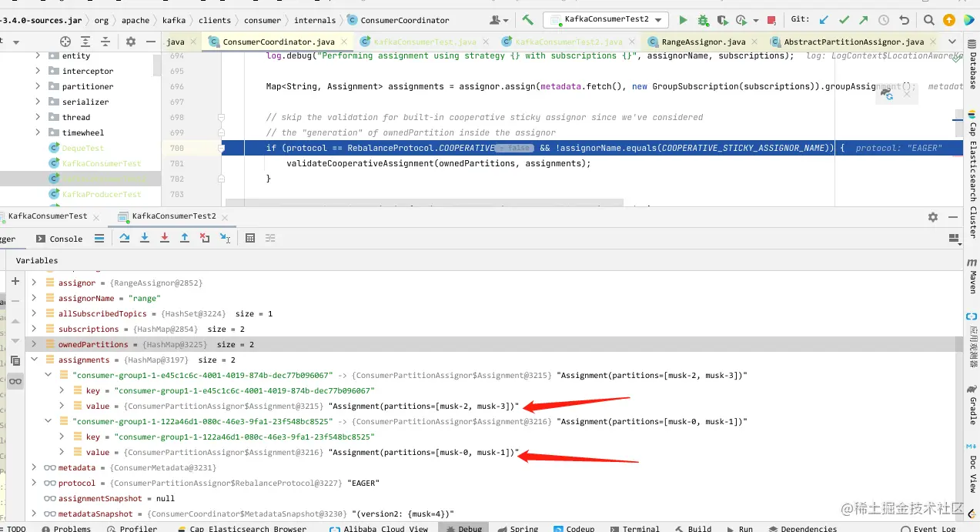Run KafkaConsumerTest2 with the green play icon
This screenshot has height=532, width=980.
click(x=683, y=20)
